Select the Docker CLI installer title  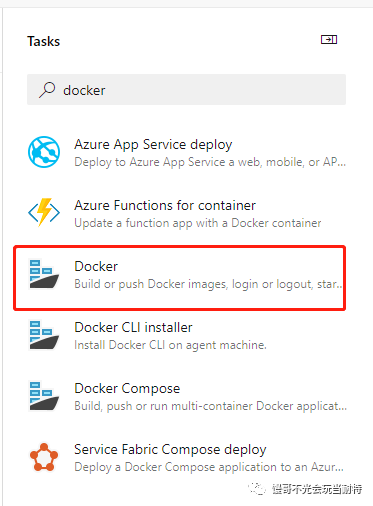[x=133, y=327]
